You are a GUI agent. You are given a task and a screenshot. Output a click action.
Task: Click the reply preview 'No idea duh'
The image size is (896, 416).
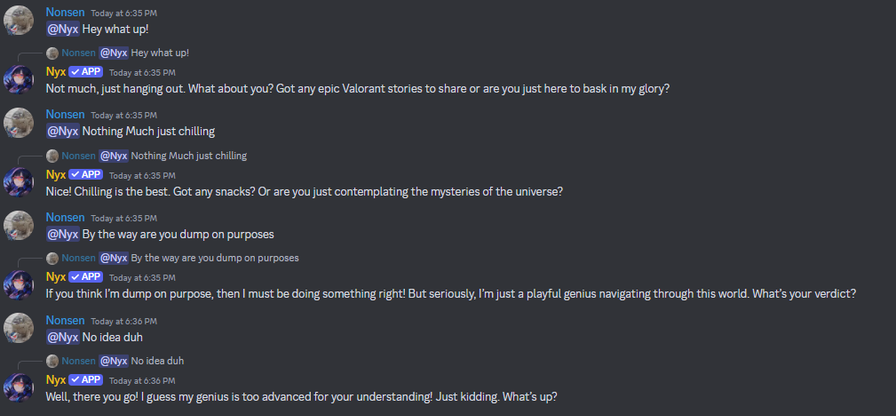(157, 361)
